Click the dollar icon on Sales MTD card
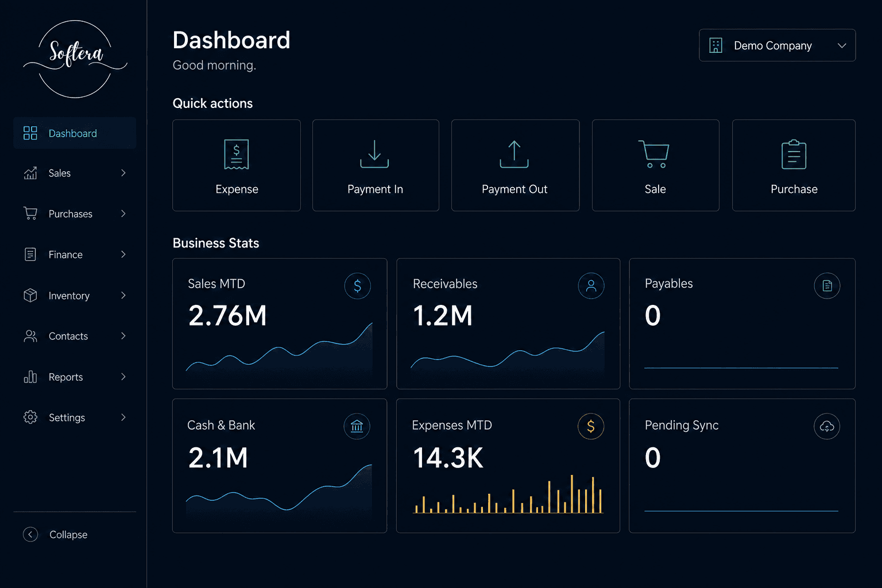Image resolution: width=882 pixels, height=588 pixels. tap(357, 286)
